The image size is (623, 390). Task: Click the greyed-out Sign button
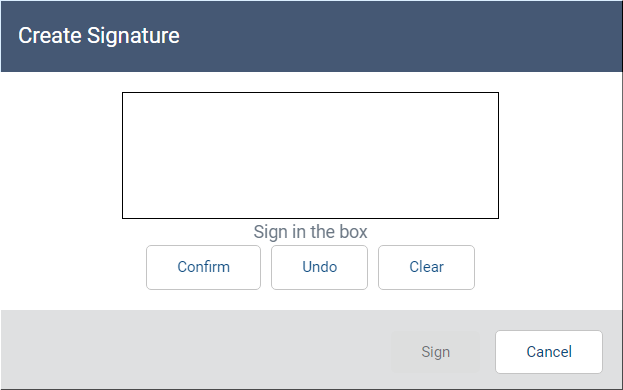click(x=435, y=352)
